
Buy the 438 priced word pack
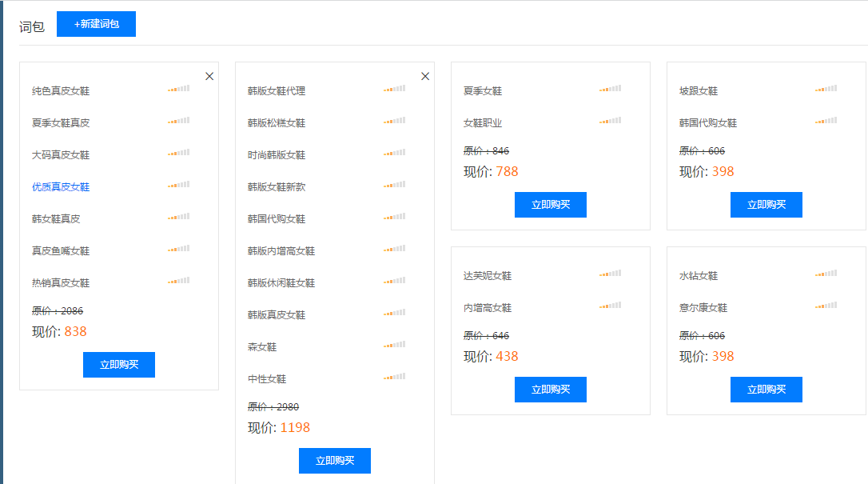(x=551, y=390)
